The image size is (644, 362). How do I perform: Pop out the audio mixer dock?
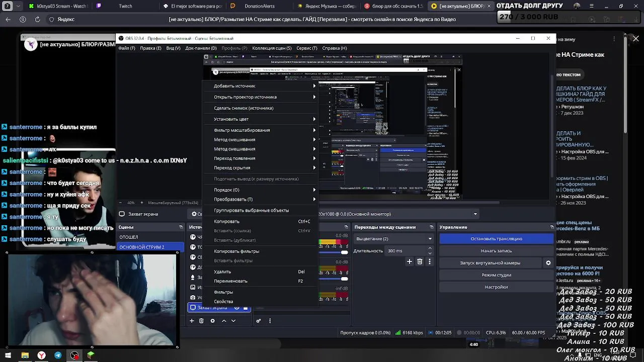[346, 227]
